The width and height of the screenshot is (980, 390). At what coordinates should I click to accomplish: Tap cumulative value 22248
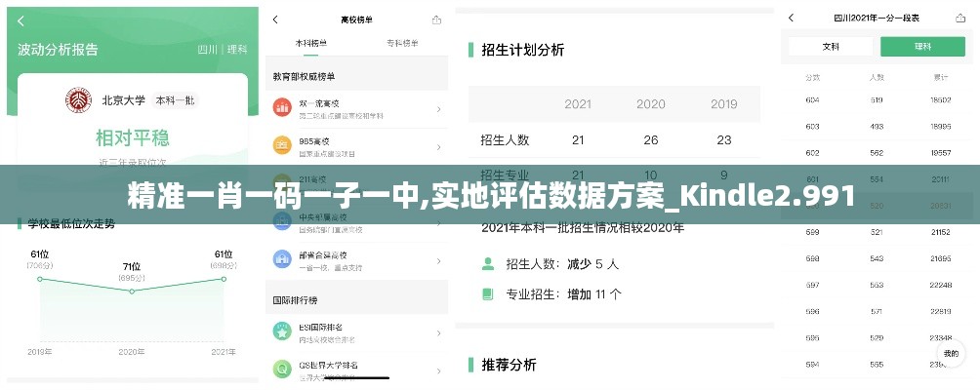[941, 285]
